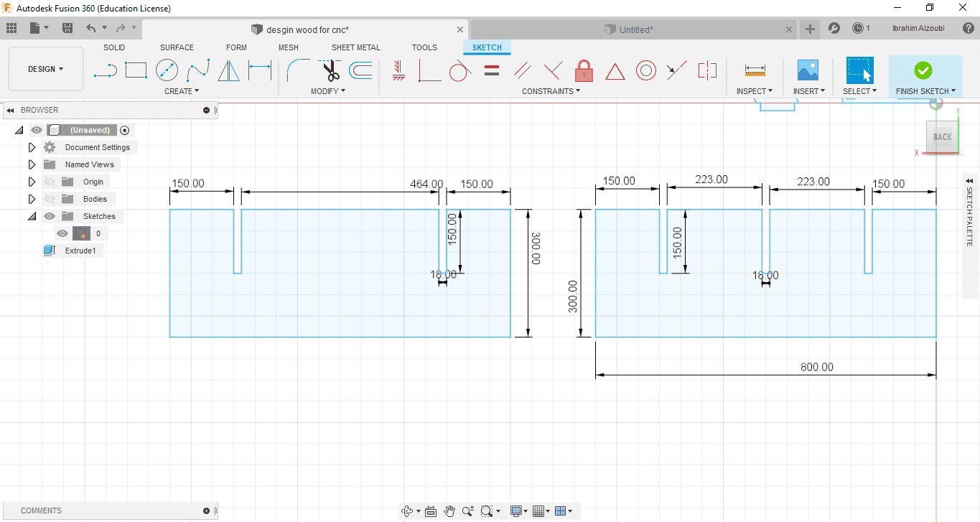
Task: Open the INSERT dropdown menu
Action: click(809, 91)
